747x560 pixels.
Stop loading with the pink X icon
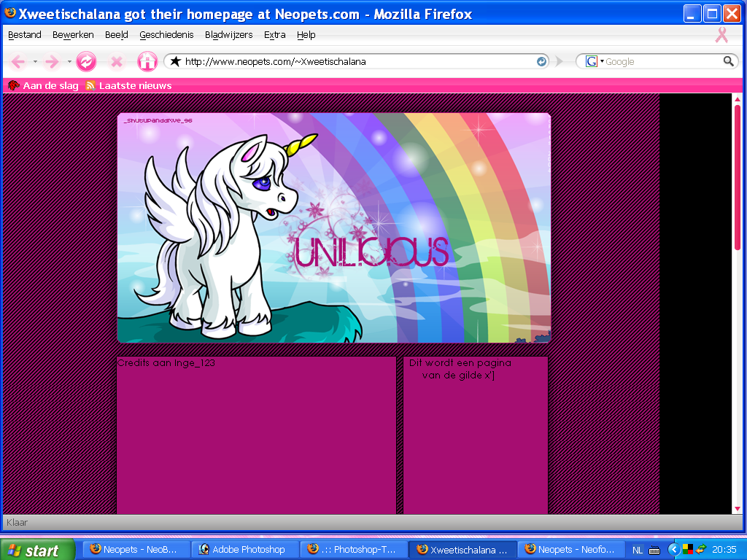tap(117, 61)
